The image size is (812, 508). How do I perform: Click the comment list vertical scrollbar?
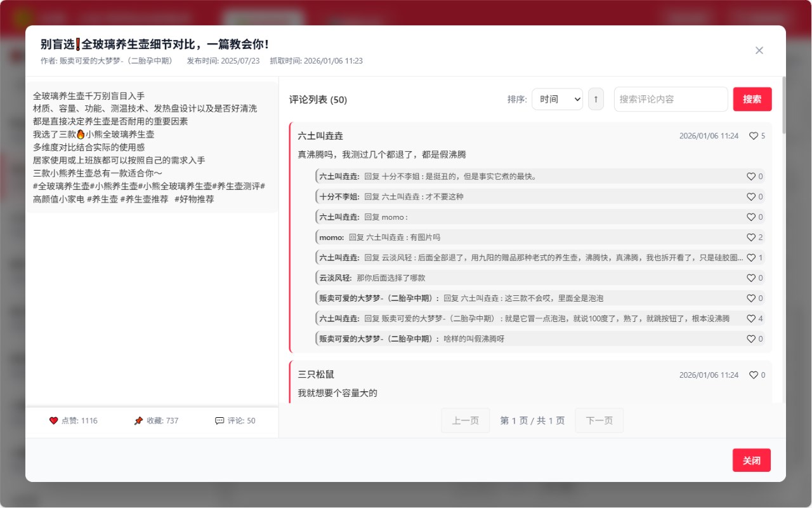coord(784,105)
